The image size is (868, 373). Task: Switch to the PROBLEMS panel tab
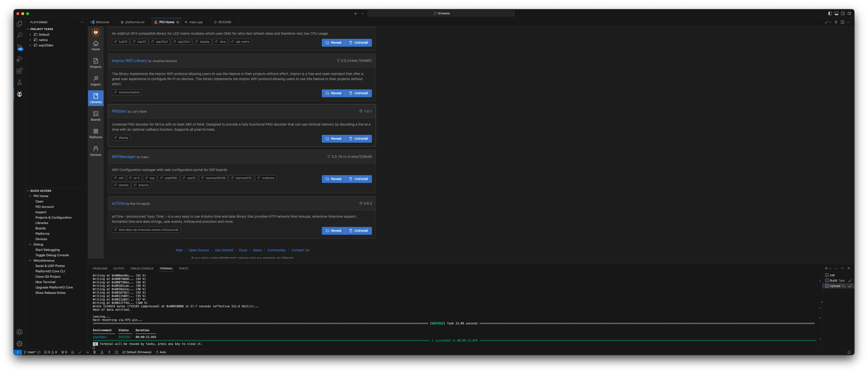click(100, 268)
